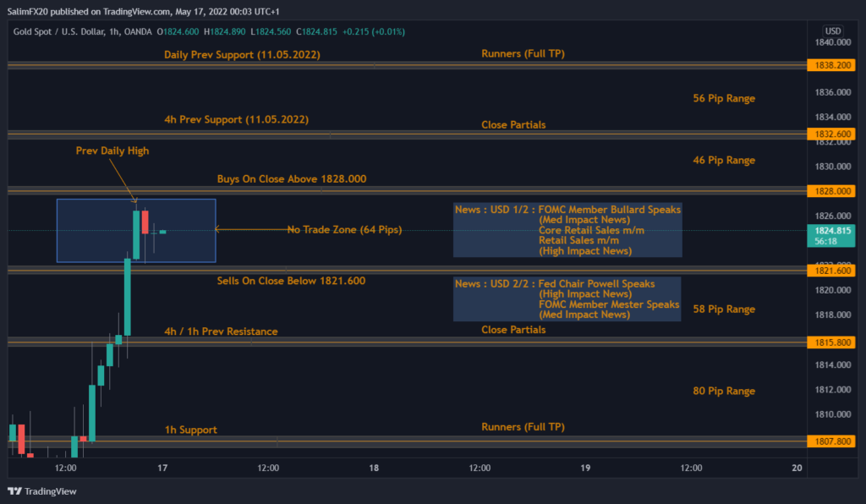This screenshot has height=504, width=866.
Task: Click the red candle inside the blue zone
Action: click(x=145, y=222)
